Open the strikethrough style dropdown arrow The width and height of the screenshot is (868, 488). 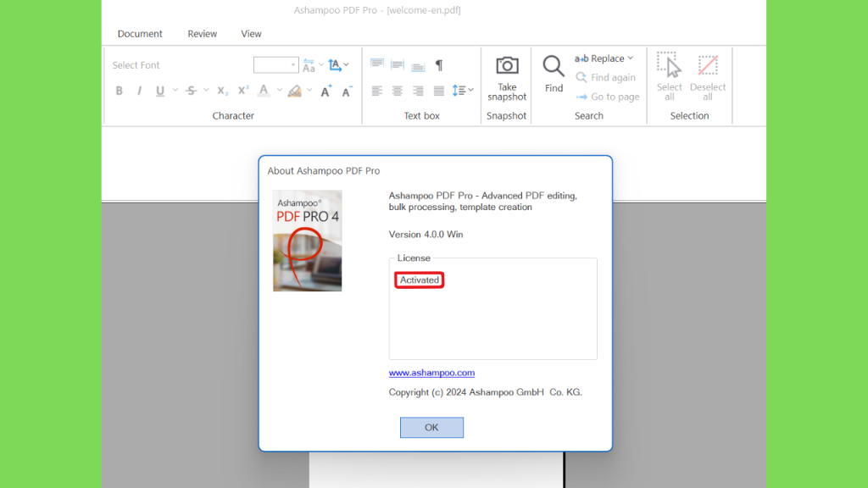pos(206,90)
